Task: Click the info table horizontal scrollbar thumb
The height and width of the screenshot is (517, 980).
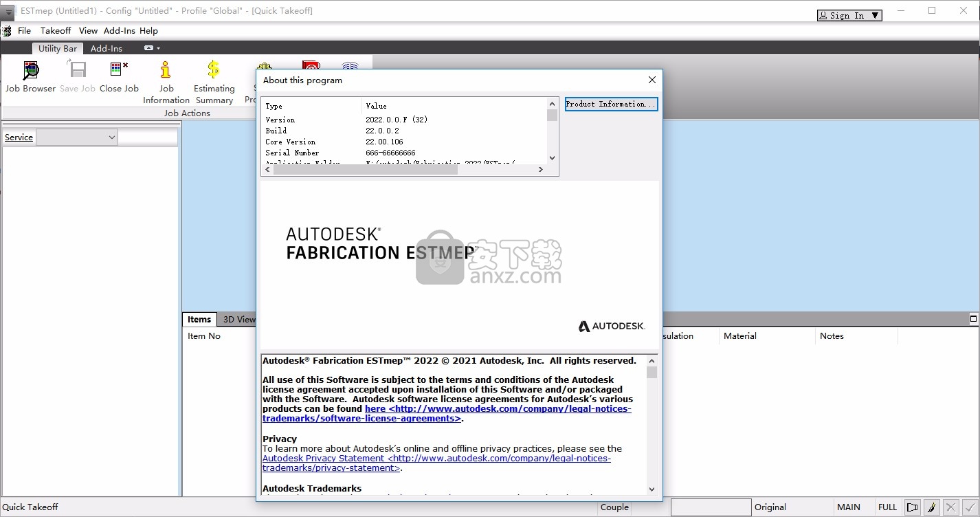Action: point(366,169)
